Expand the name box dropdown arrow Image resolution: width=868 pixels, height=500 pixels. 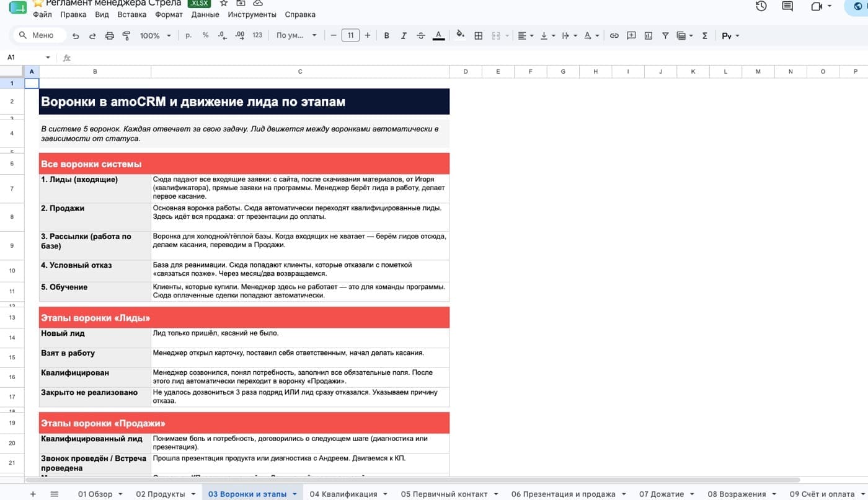coord(48,58)
